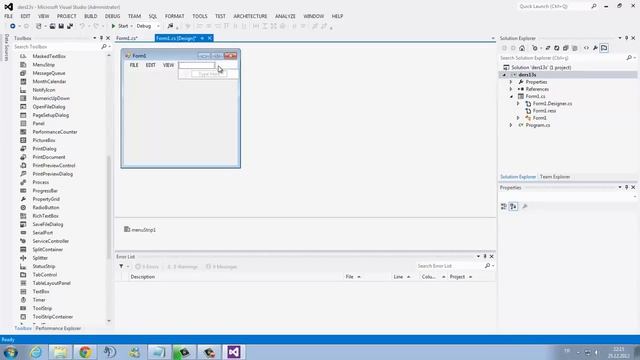Screen dimensions: 640x360
Task: Click the EDIT item on Form1 menu strip
Action: (x=151, y=65)
